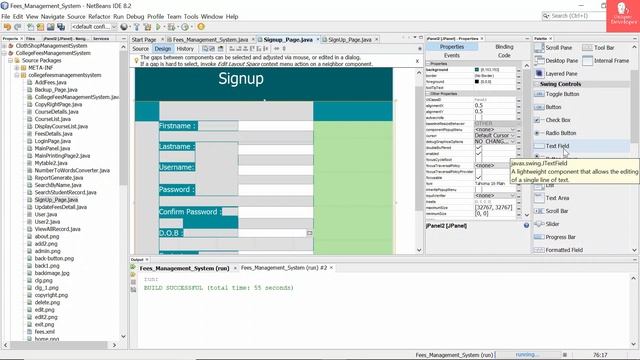Image resolution: width=640 pixels, height=360 pixels.
Task: Switch to the Start Page tab
Action: click(144, 40)
